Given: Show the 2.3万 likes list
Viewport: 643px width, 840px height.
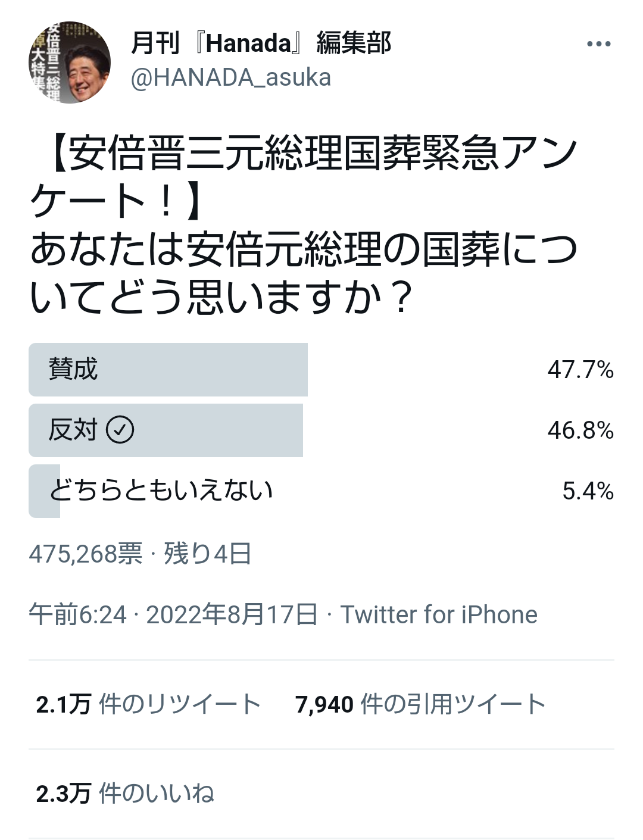Looking at the screenshot, I should (x=125, y=794).
